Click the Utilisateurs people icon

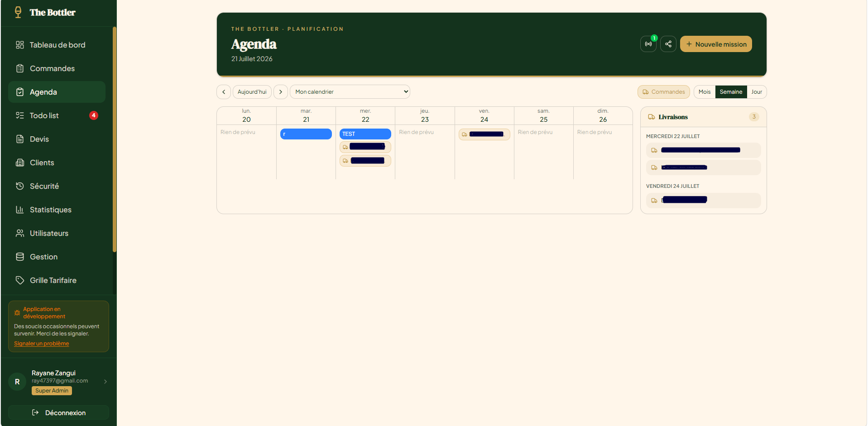pyautogui.click(x=20, y=233)
